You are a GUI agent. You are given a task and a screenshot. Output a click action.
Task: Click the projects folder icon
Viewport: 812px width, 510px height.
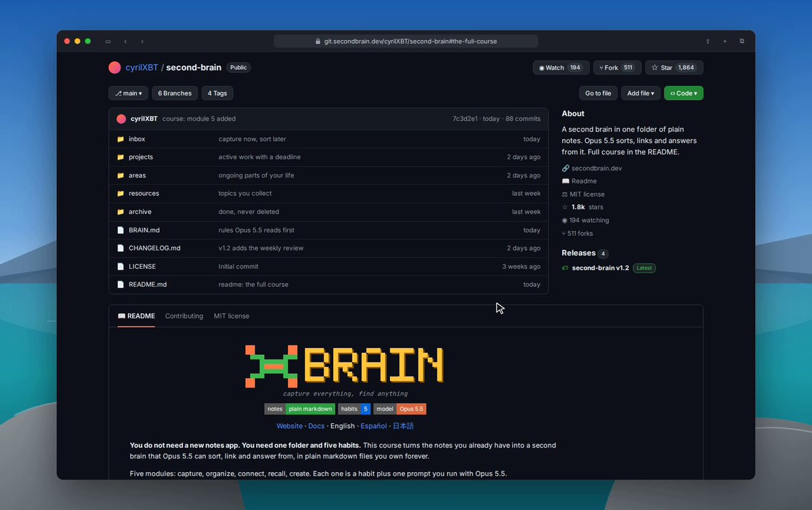pos(121,157)
